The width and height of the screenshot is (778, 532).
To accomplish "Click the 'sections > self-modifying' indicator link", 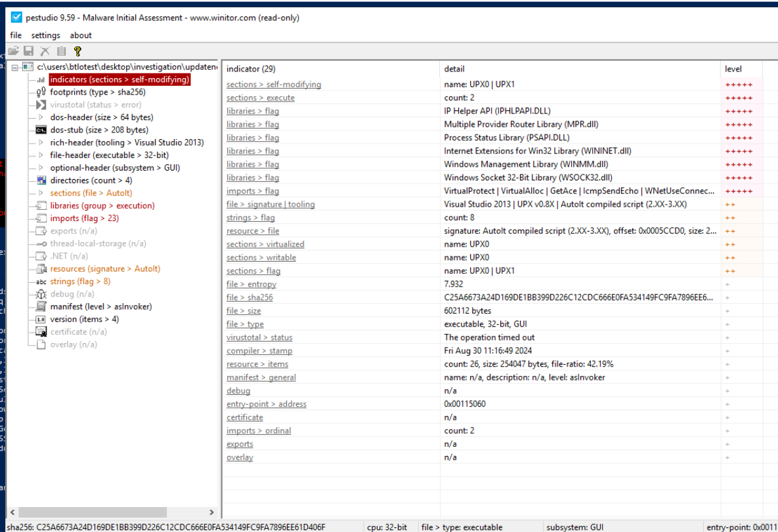I will (x=274, y=85).
